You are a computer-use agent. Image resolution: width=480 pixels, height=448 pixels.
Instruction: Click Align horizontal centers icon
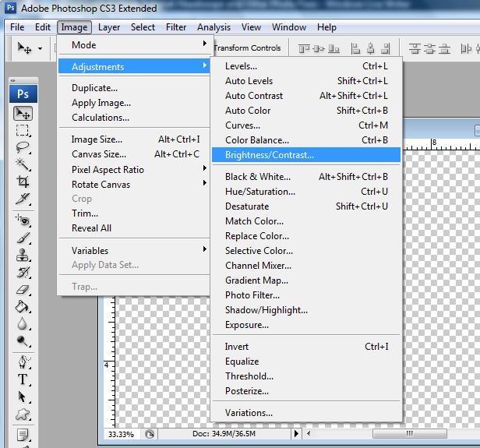pyautogui.click(x=371, y=48)
